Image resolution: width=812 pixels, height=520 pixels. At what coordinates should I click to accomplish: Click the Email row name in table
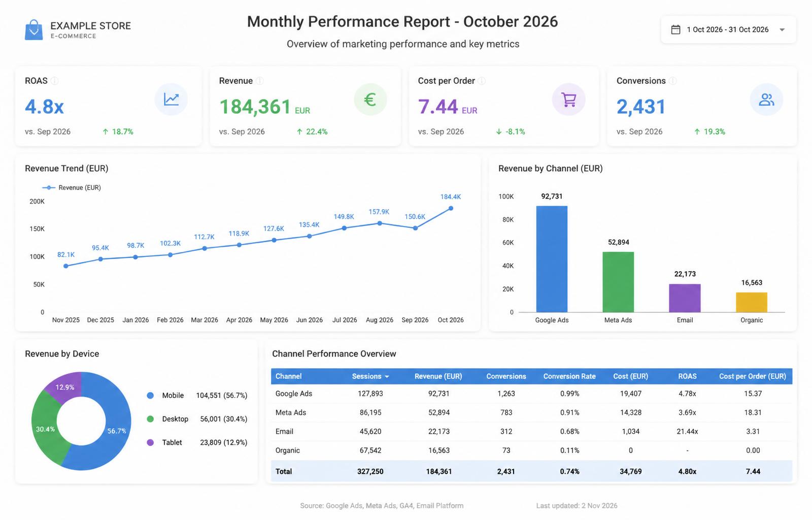(x=284, y=432)
